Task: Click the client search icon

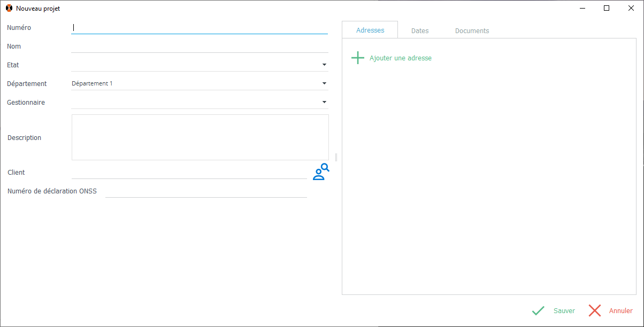Action: click(321, 172)
